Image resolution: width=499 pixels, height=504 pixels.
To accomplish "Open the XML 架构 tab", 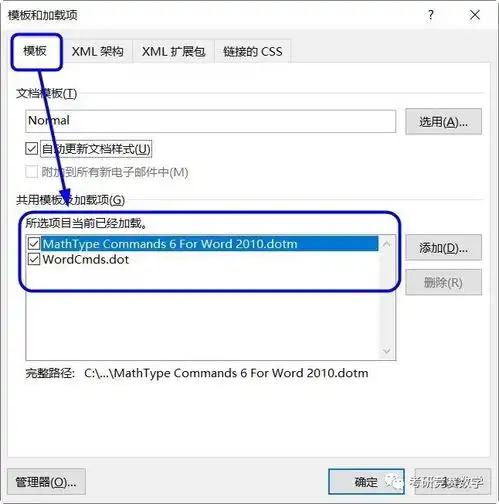I will click(97, 51).
